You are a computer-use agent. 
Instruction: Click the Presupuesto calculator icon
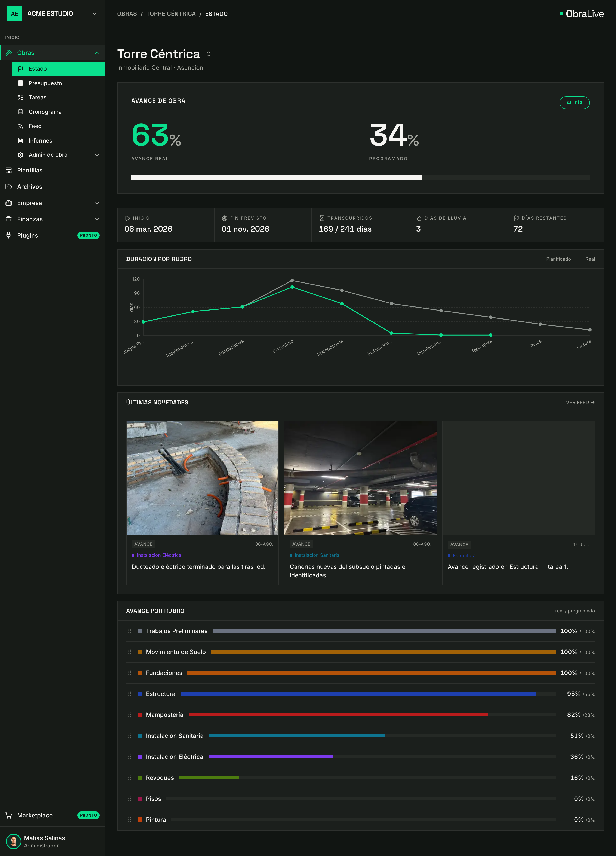pos(21,83)
